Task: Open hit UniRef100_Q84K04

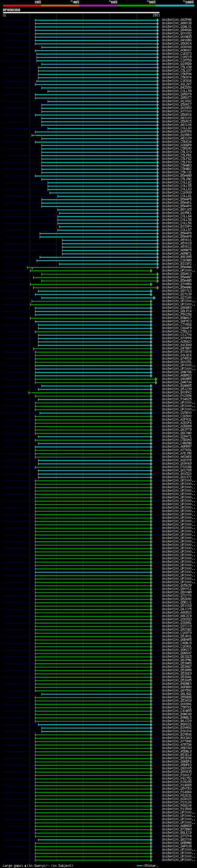Action: (x=177, y=30)
